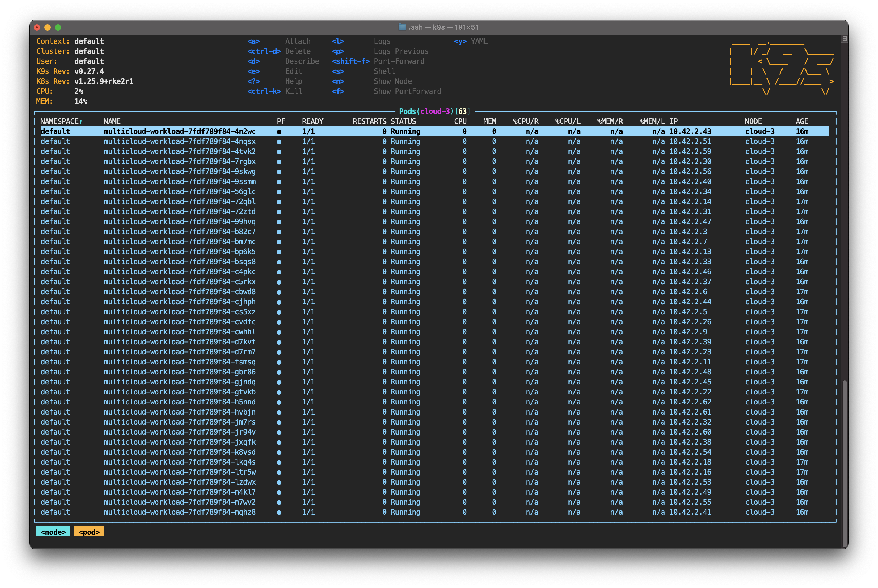Click the window title .ssh — k9s — 191×51
878x588 pixels.
tap(443, 27)
